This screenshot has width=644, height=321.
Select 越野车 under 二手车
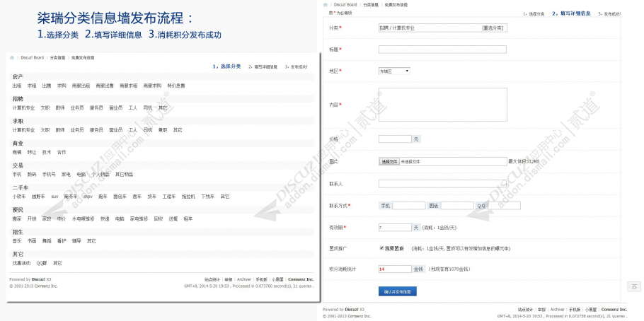click(39, 197)
